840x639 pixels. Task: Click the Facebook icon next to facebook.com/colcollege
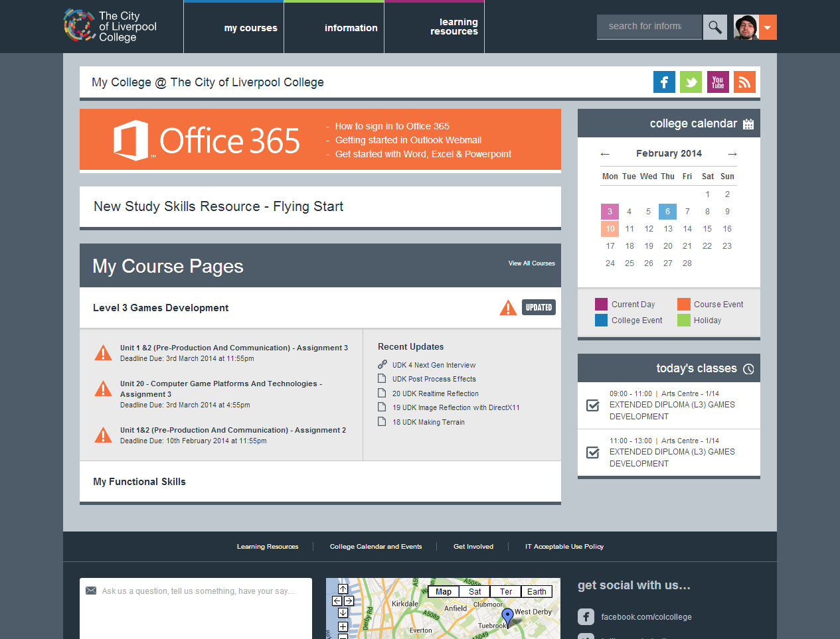pos(585,616)
